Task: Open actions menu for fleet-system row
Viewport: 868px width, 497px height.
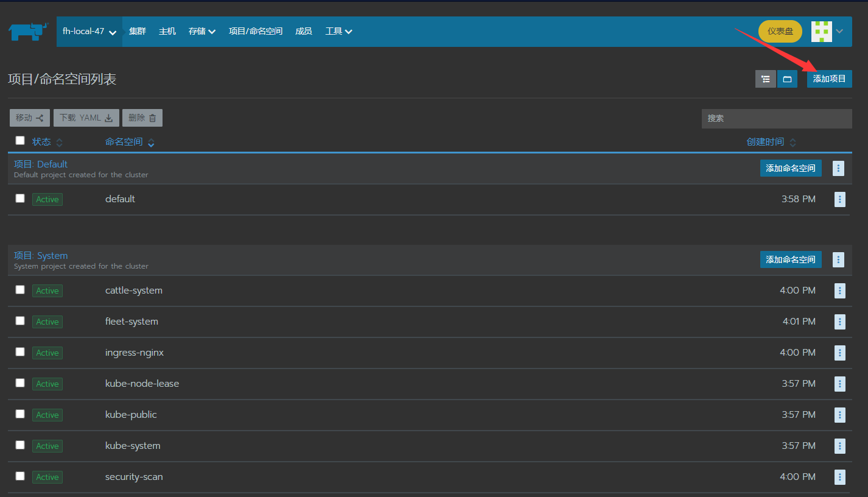Action: coord(840,322)
